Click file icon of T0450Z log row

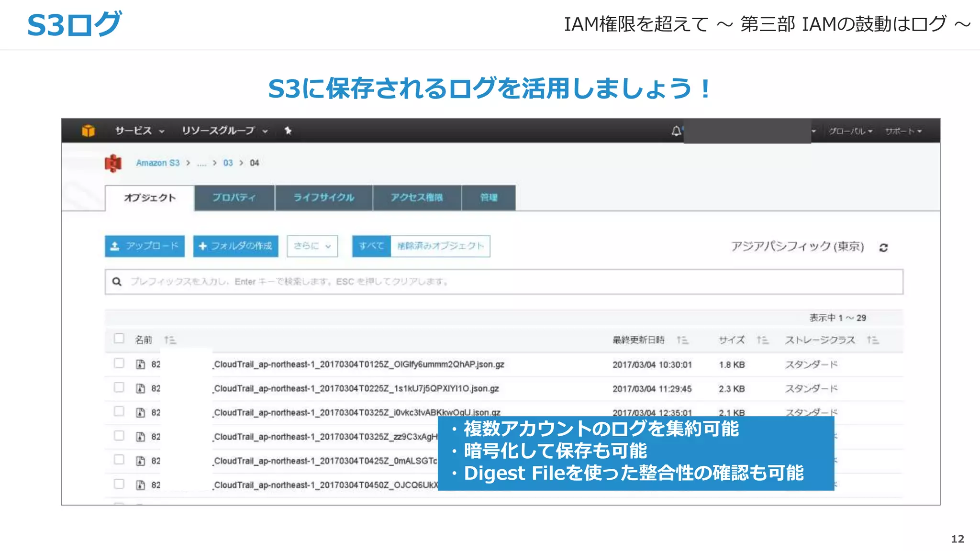coord(140,485)
